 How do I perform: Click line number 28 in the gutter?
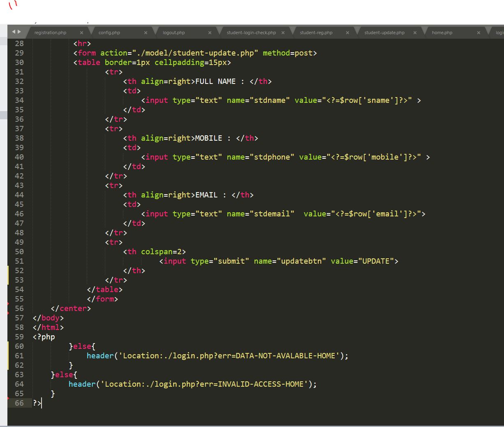tap(19, 43)
